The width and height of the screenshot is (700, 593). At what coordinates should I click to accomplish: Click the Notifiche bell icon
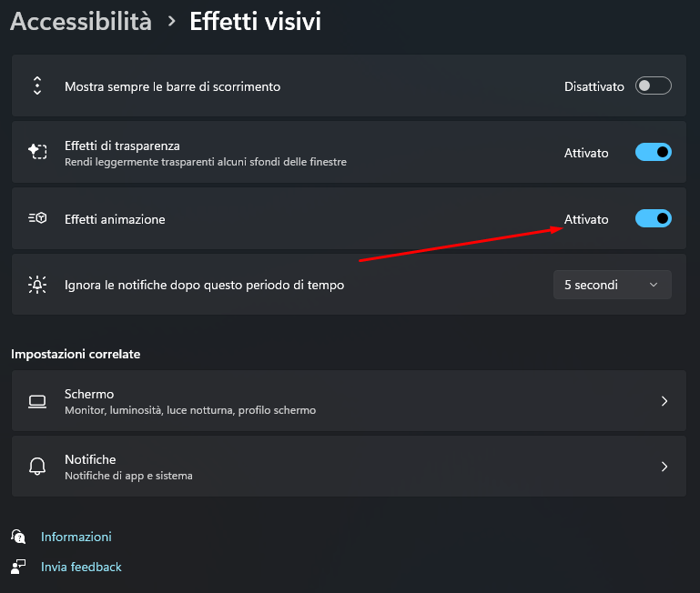point(37,467)
